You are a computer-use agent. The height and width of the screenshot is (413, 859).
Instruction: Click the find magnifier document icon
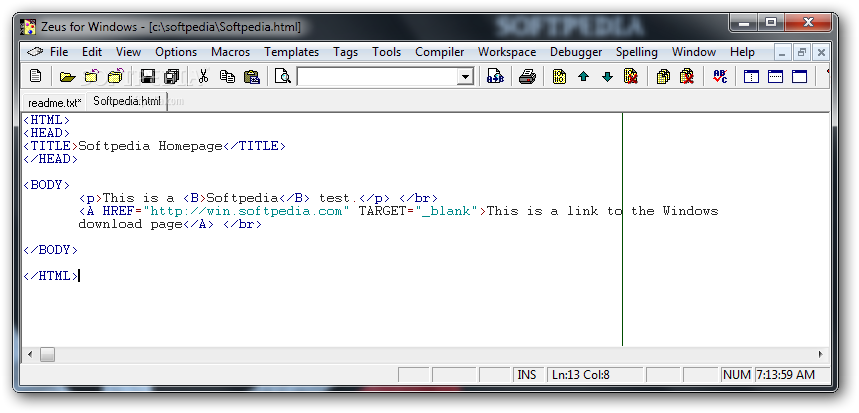283,76
